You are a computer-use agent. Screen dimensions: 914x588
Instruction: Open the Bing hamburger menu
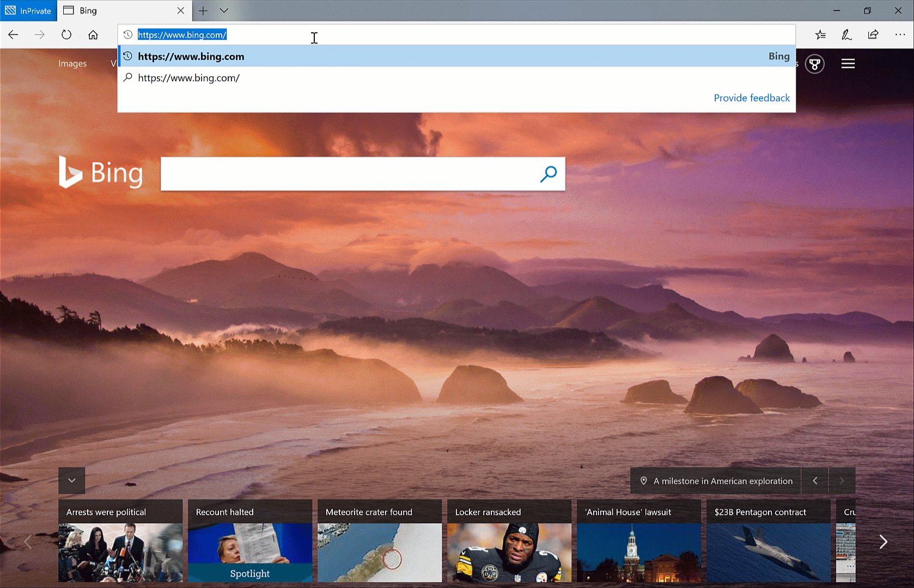848,63
